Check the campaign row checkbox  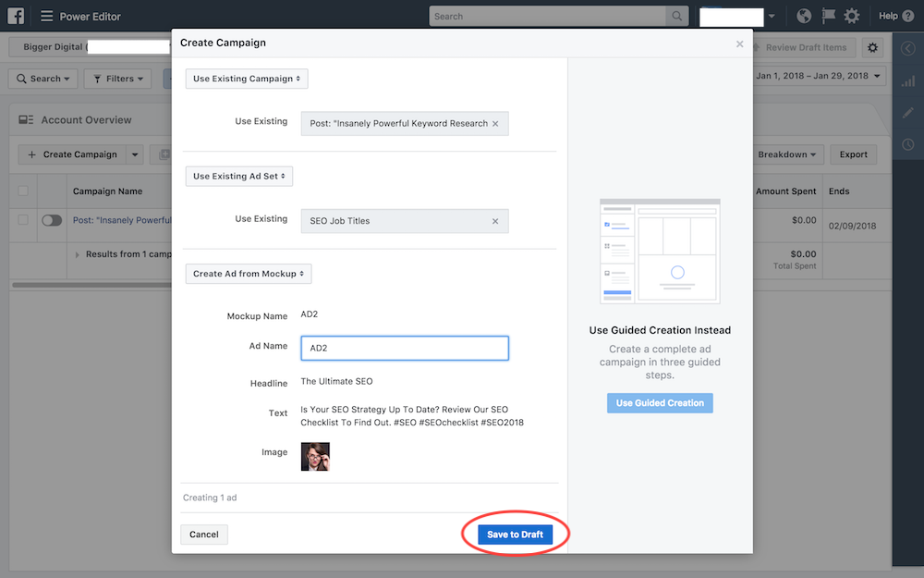coord(23,219)
